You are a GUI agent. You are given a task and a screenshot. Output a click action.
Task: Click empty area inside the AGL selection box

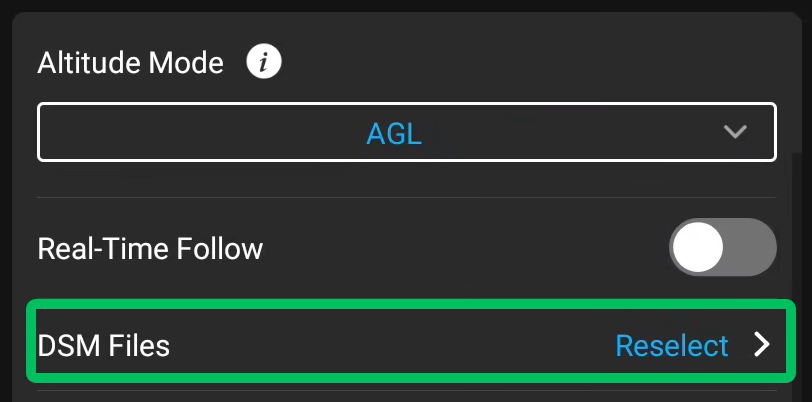207,132
